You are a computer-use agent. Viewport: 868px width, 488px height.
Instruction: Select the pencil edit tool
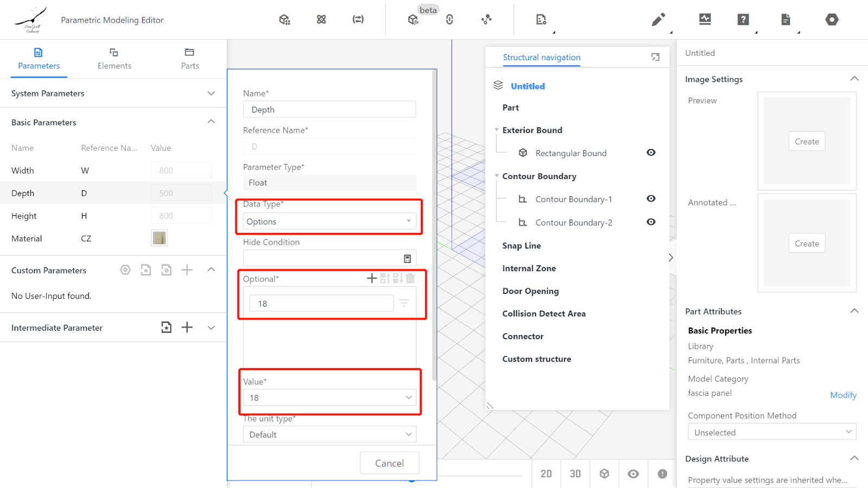[x=658, y=20]
